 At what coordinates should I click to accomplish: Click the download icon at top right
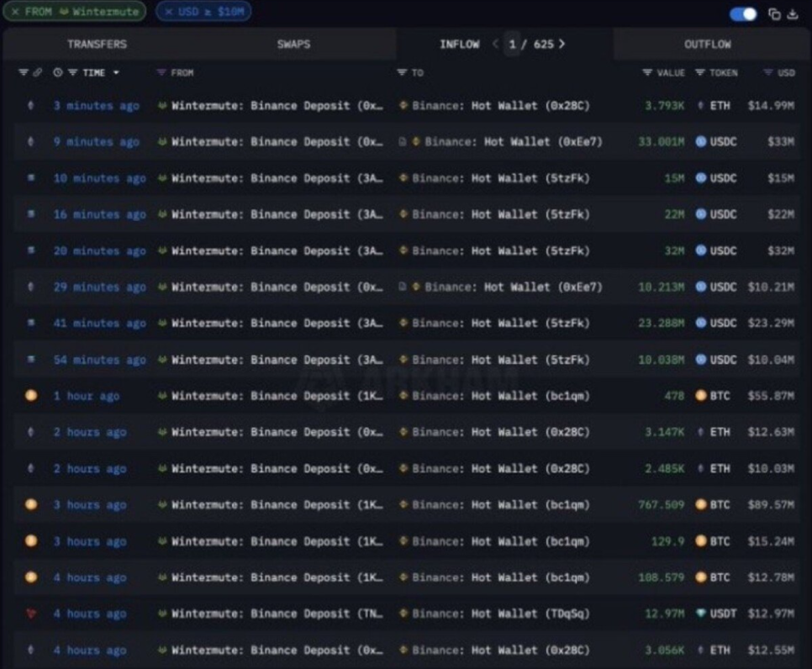(x=793, y=14)
